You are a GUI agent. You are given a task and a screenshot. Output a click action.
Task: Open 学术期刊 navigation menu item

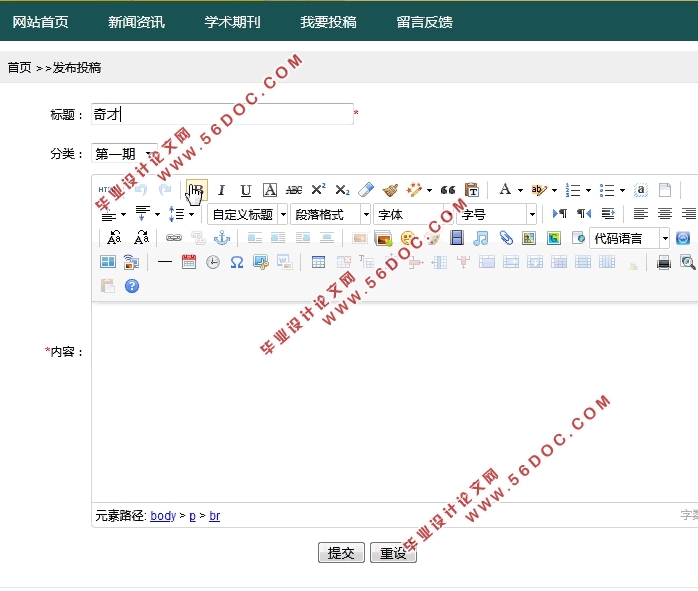[x=232, y=21]
